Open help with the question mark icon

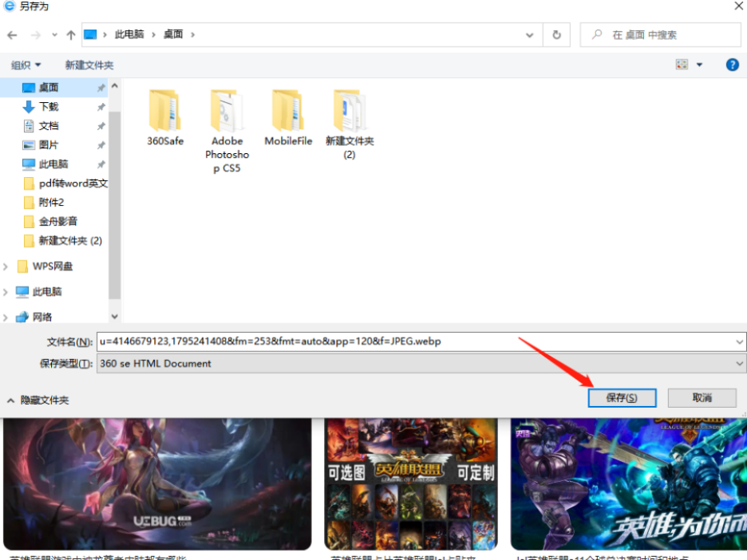[732, 65]
